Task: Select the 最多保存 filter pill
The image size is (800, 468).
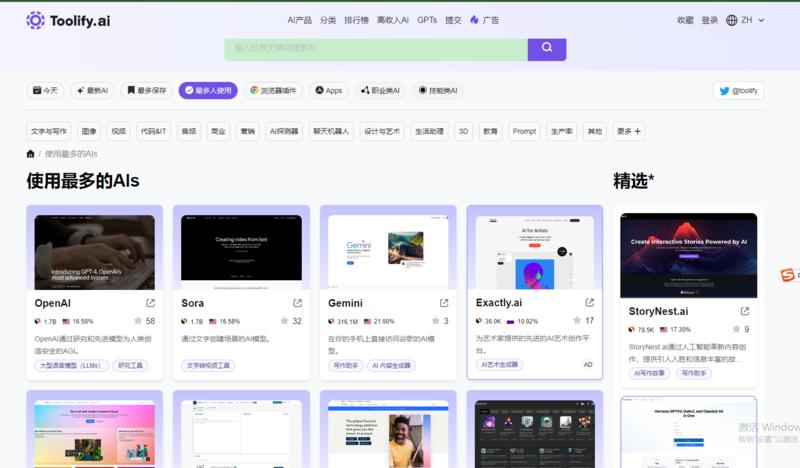Action: pos(146,90)
